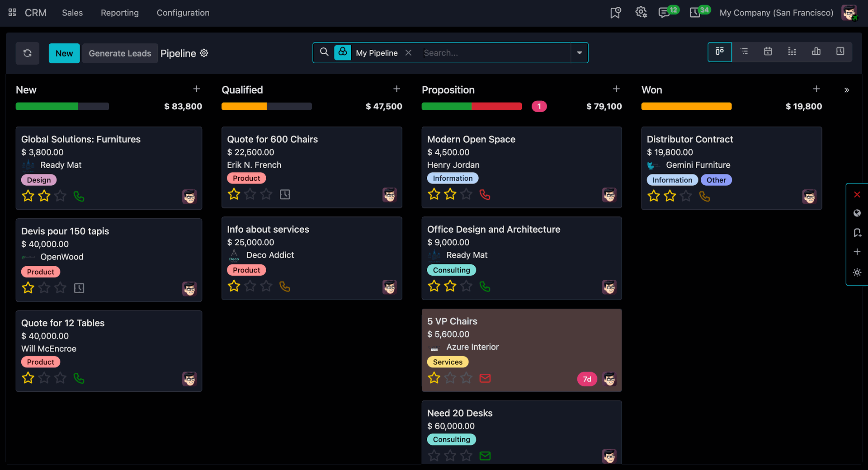Open the Configuration menu

(183, 13)
